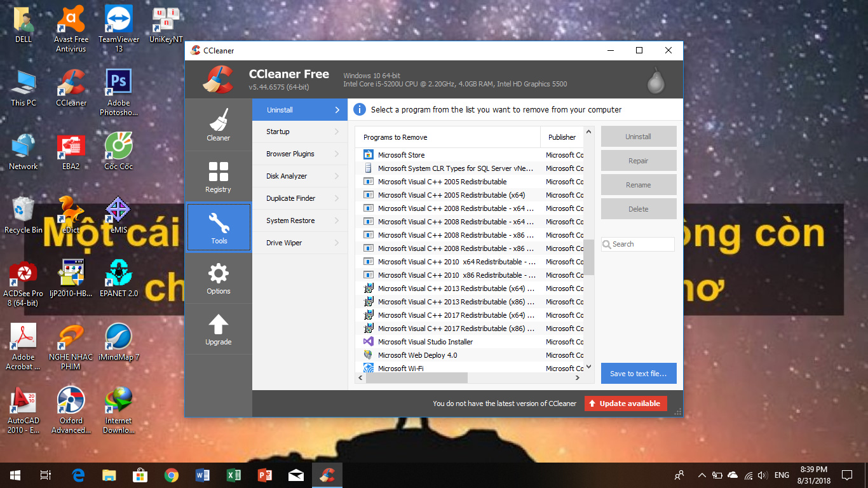Select the Tools wrench section
This screenshot has width=868, height=488.
click(x=219, y=227)
